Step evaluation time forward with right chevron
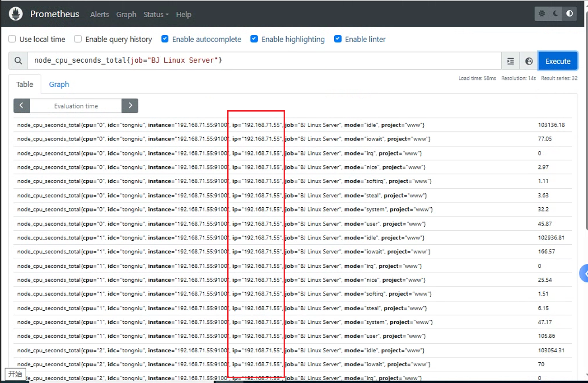The height and width of the screenshot is (383, 588). point(130,106)
